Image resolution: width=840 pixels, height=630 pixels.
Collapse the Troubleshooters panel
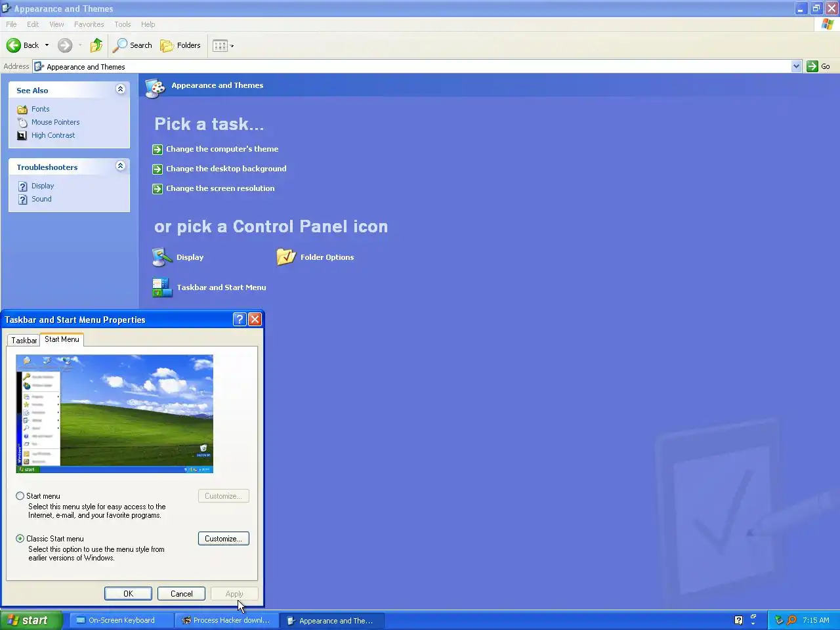[120, 166]
